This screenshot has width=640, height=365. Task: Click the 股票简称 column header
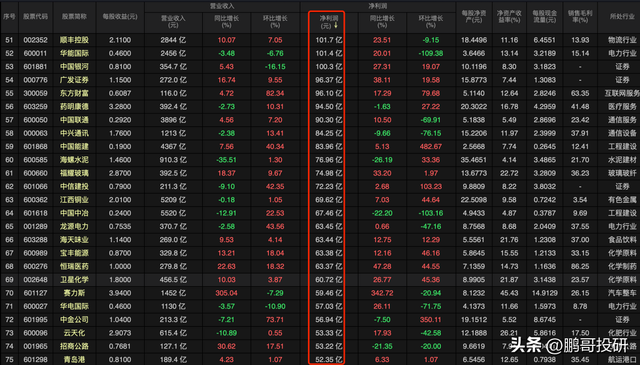pyautogui.click(x=74, y=17)
